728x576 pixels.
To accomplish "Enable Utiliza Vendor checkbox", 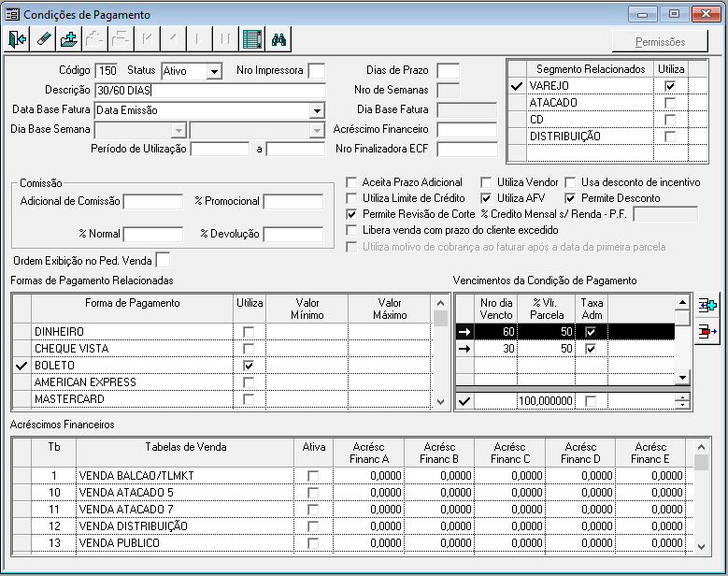I will [x=486, y=182].
